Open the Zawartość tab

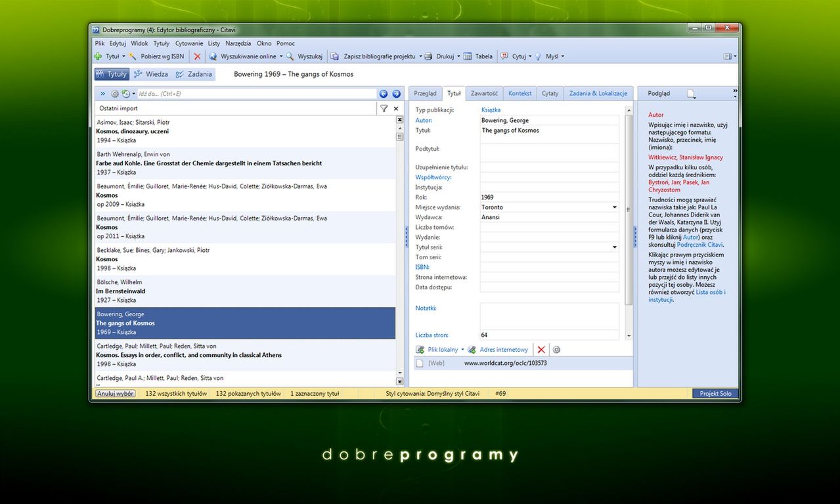coord(485,93)
